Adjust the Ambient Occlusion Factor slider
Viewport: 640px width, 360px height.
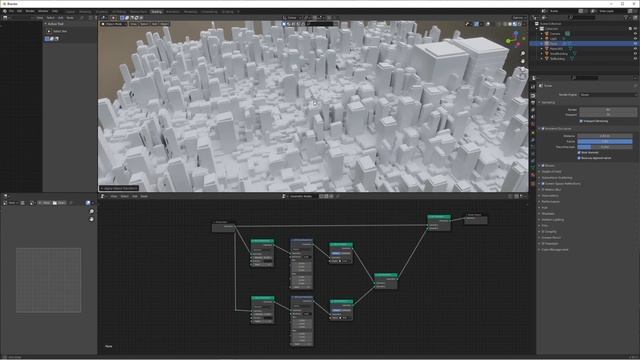click(605, 141)
